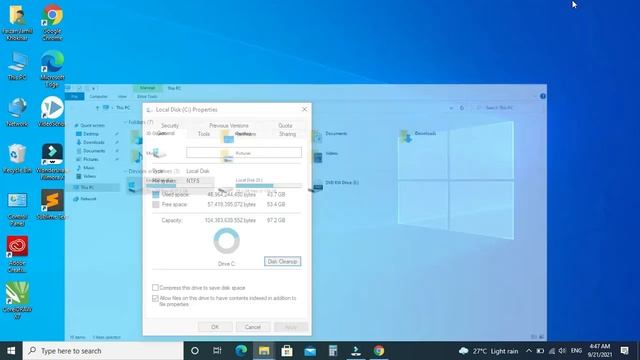
Task: Open the Network desktop icon
Action: (17, 112)
